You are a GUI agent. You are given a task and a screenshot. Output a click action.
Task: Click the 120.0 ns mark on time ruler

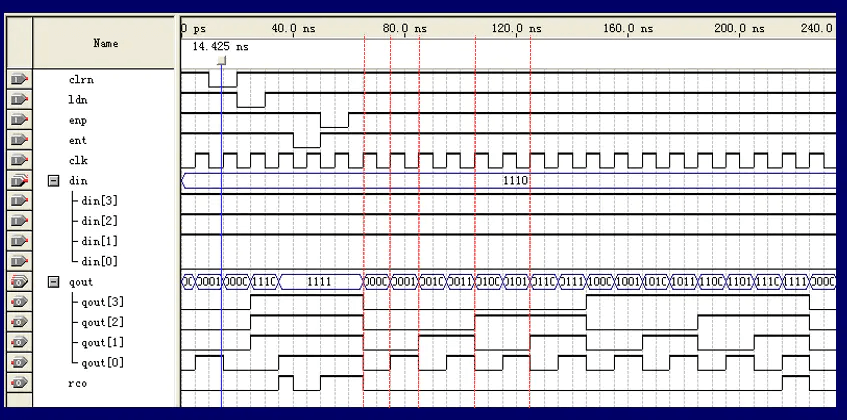(x=516, y=28)
